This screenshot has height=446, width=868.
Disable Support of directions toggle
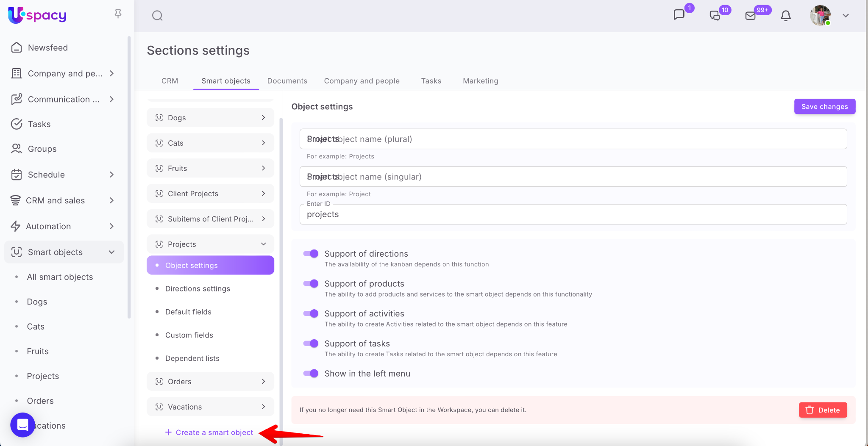coord(311,254)
